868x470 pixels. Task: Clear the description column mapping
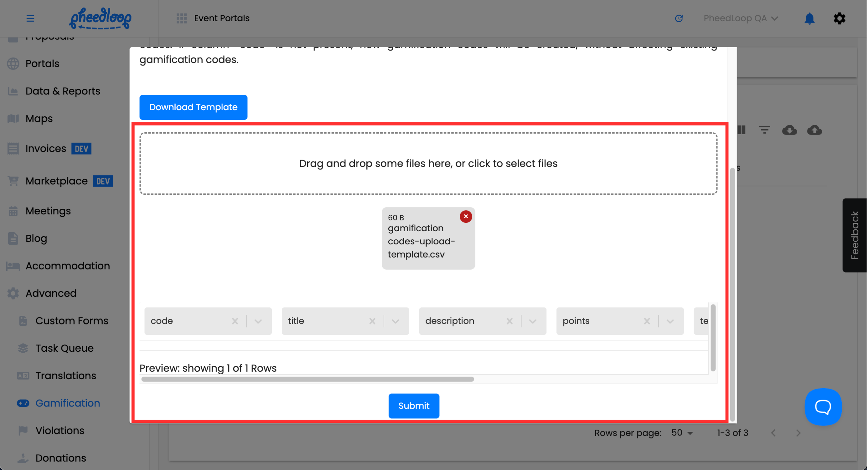(x=509, y=321)
